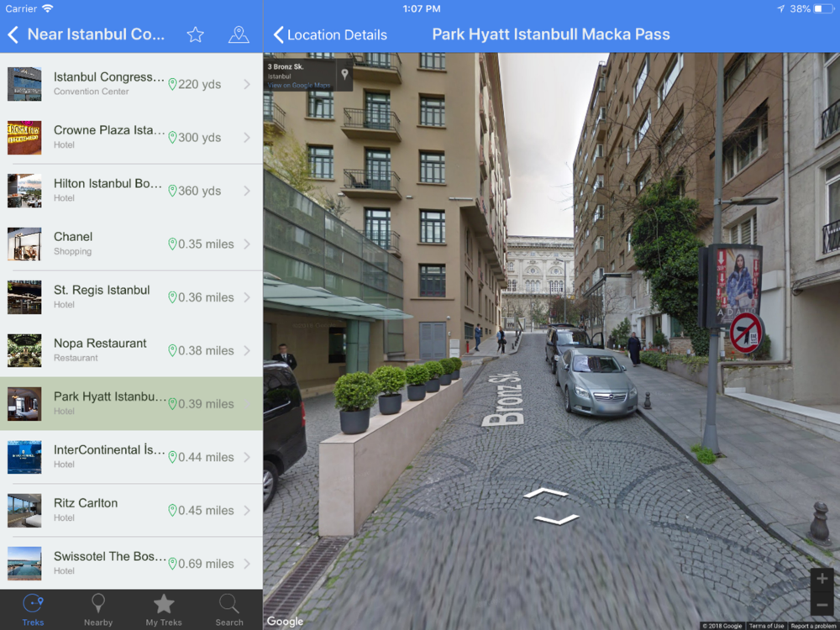Pick St. Regis Istanbul title
Viewport: 840px width, 630px height.
102,291
